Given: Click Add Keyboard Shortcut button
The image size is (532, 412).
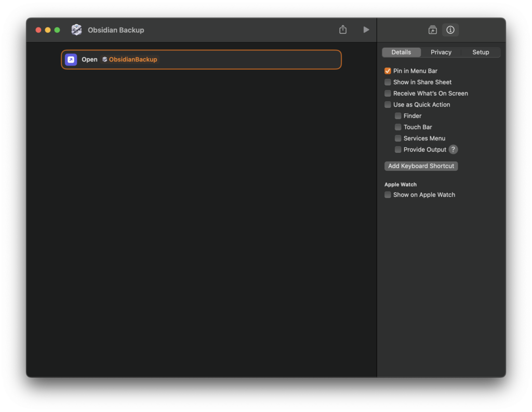Looking at the screenshot, I should point(421,166).
